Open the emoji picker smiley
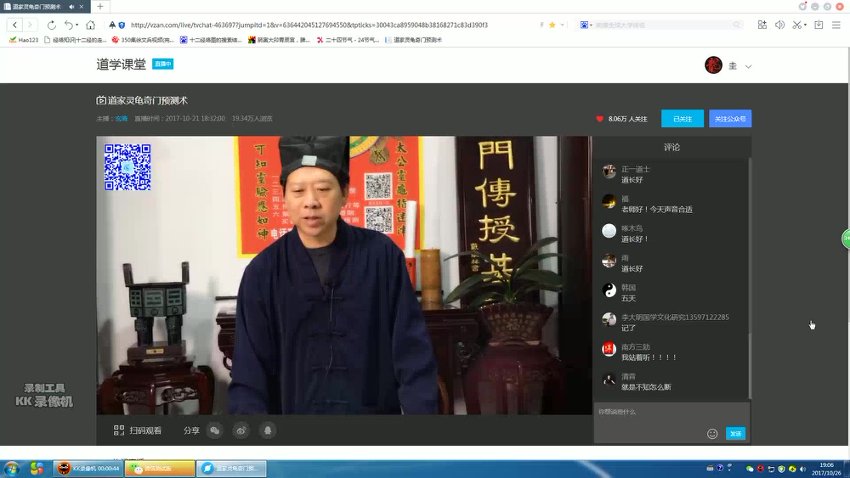Screen dimensions: 850x478 [x=712, y=434]
